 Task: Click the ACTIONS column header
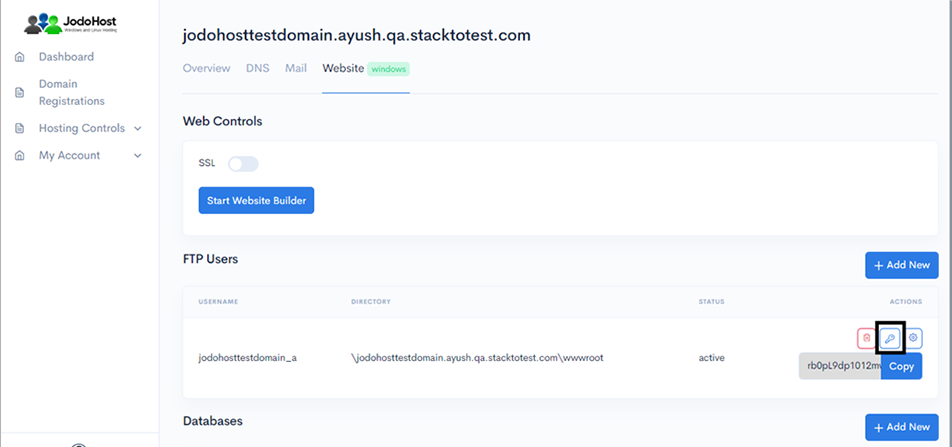(x=906, y=302)
